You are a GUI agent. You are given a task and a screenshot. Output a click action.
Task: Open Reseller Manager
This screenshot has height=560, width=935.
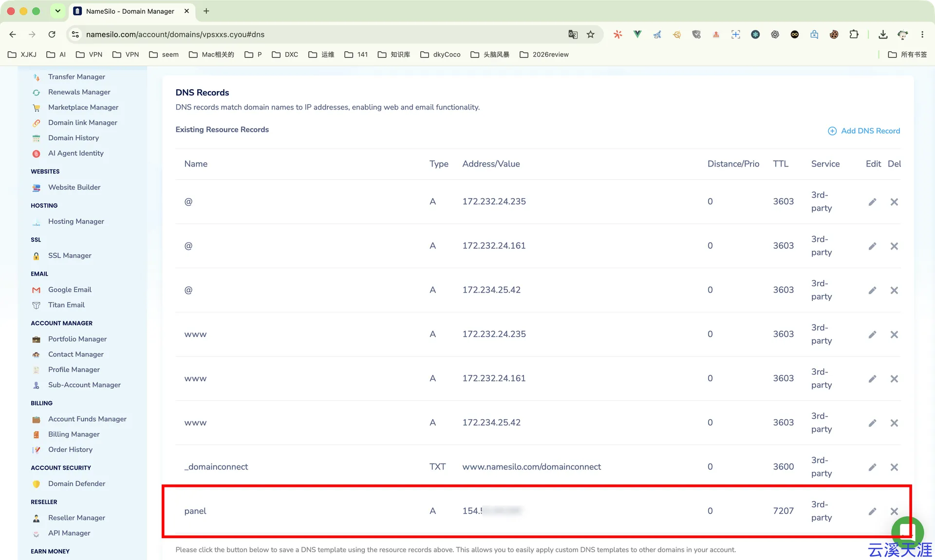(76, 518)
